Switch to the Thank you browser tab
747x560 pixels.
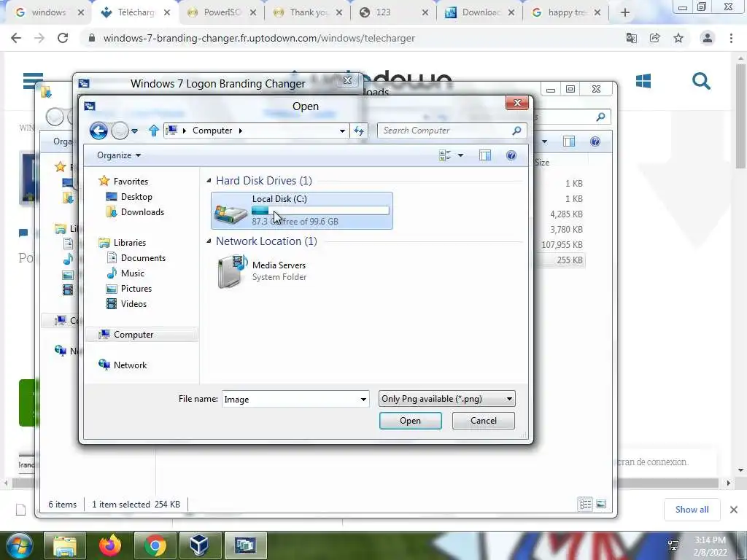tap(309, 12)
